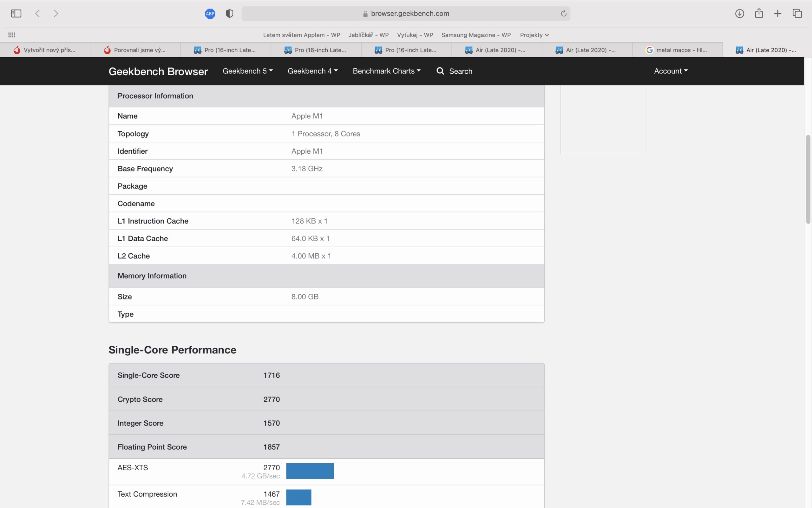Switch to first Air (Late 2020) tab

497,50
